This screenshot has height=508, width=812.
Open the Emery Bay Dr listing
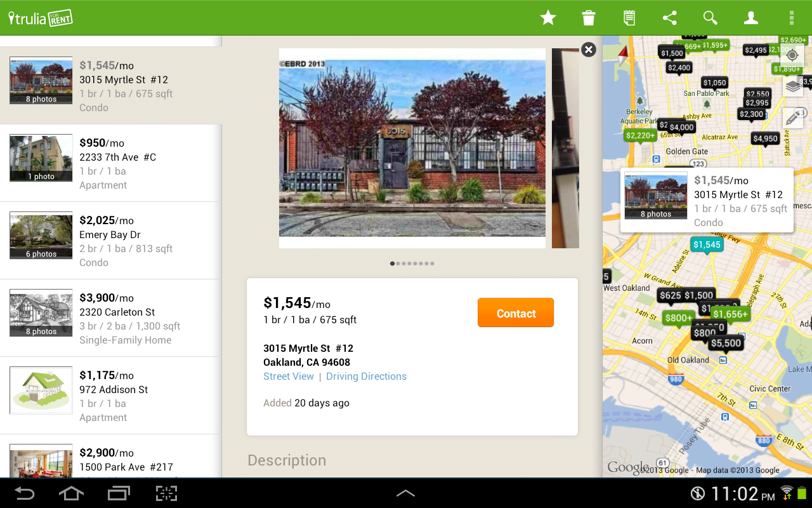[x=111, y=241]
